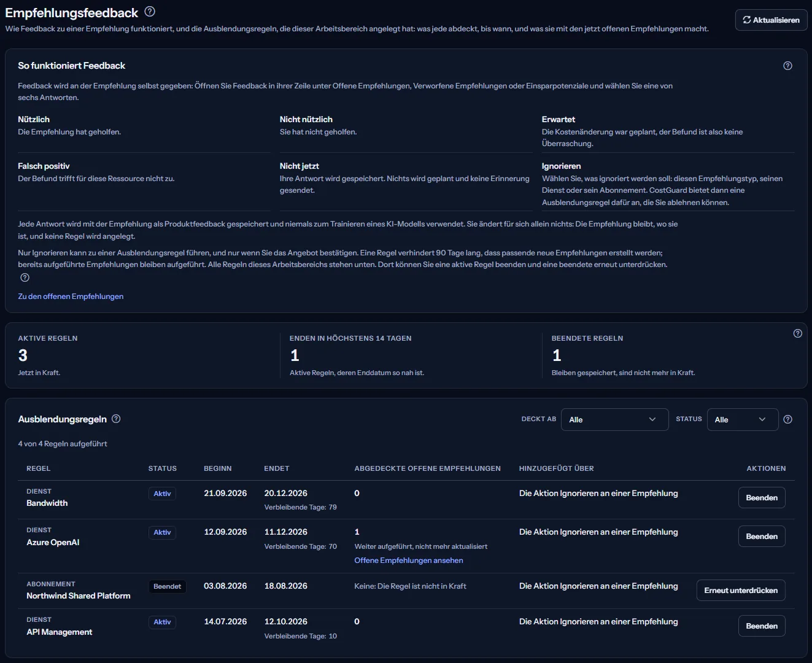Viewport: 812px width, 663px height.
Task: Click the BEENDETE REGELN statistic label
Action: point(587,338)
